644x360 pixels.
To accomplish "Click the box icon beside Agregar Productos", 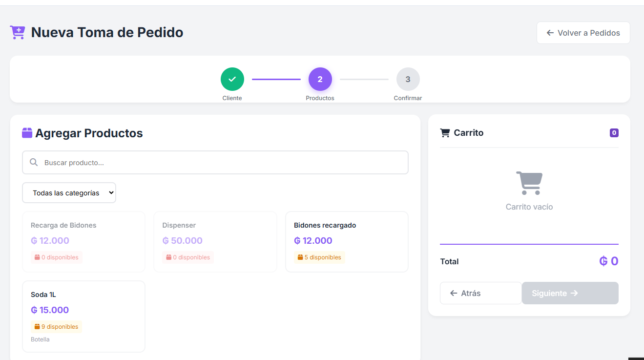I will click(x=27, y=133).
